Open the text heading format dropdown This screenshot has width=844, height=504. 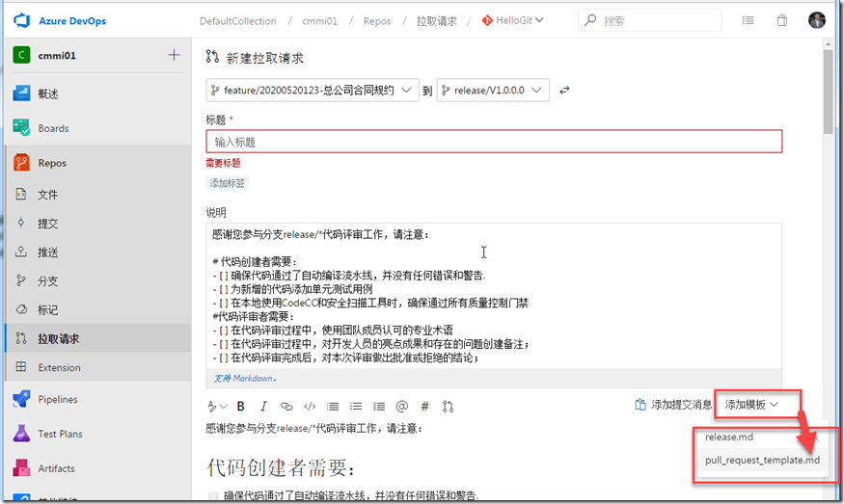click(217, 406)
